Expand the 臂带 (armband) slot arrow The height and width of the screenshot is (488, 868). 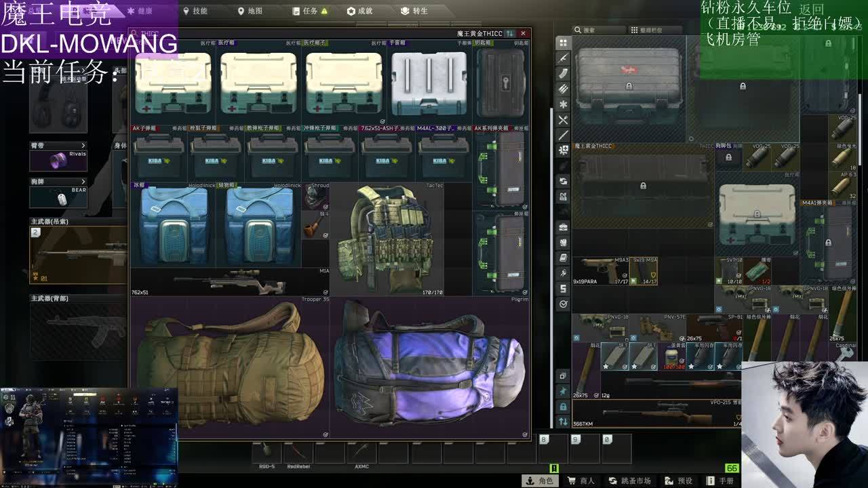(x=83, y=145)
